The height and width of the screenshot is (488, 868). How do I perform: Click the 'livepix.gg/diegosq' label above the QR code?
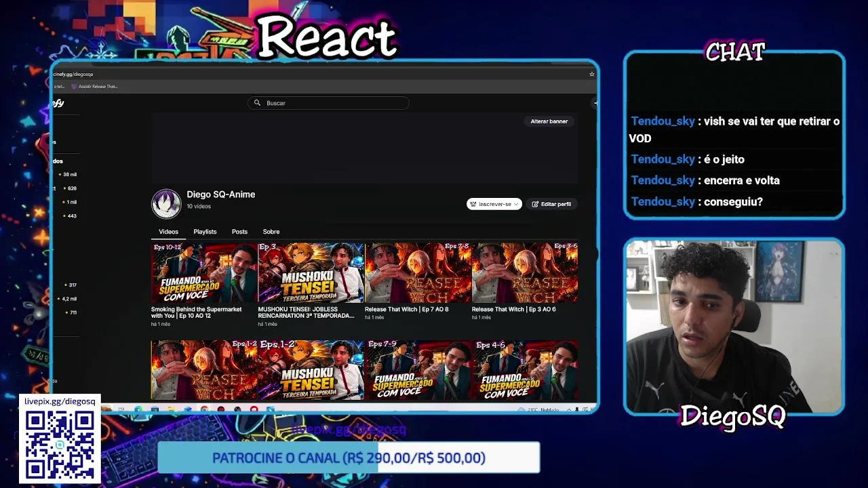point(60,401)
